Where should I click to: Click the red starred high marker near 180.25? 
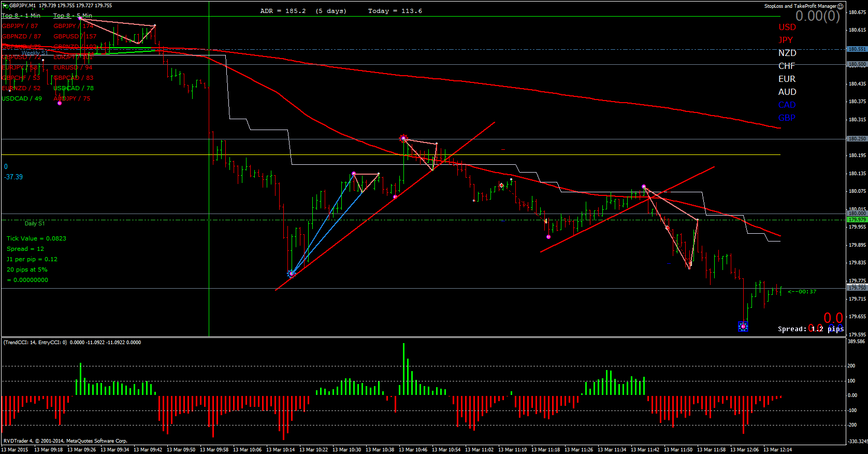coord(403,138)
